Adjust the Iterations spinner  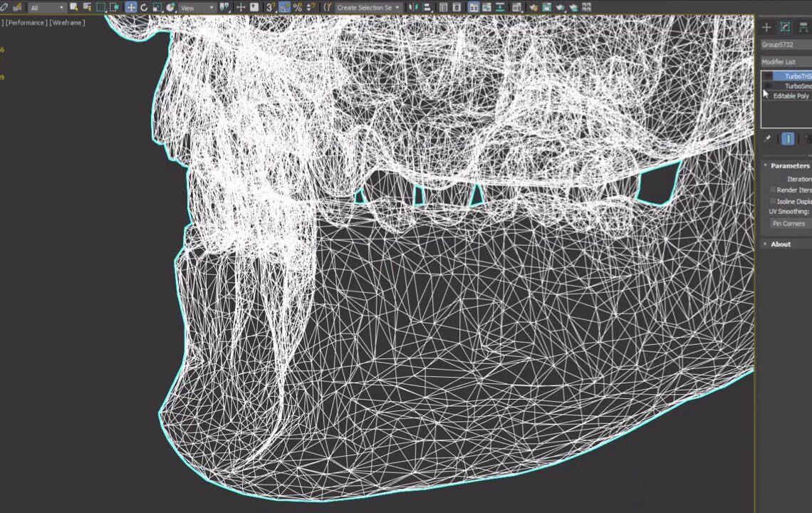(809, 179)
